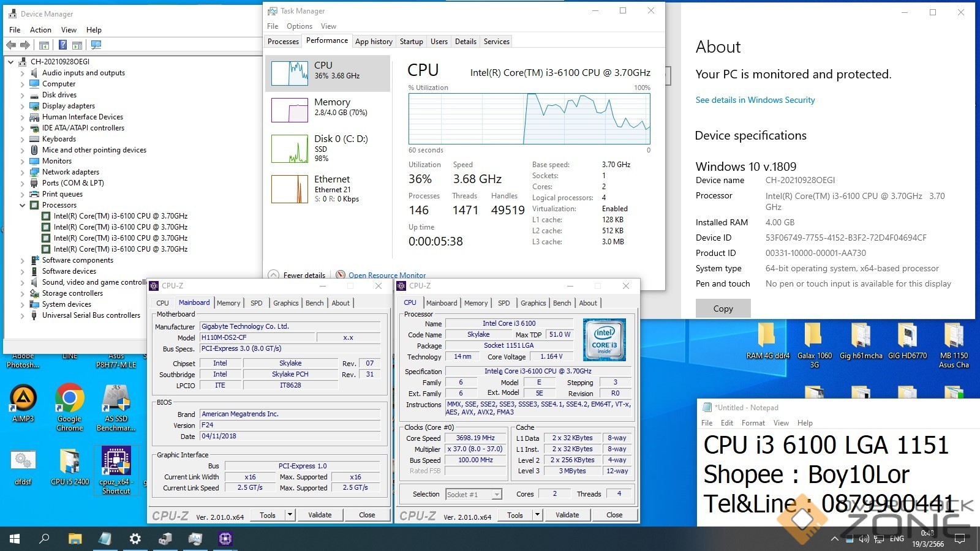Screen dimensions: 980x551
Task: Click the Back arrow in Device Manager toolbar
Action: coord(11,45)
